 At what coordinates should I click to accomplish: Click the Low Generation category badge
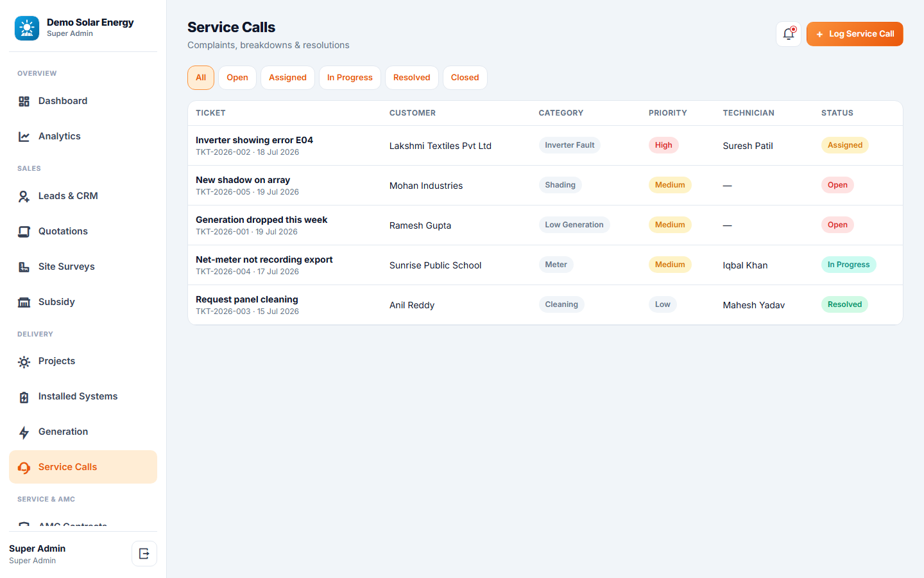(x=574, y=225)
